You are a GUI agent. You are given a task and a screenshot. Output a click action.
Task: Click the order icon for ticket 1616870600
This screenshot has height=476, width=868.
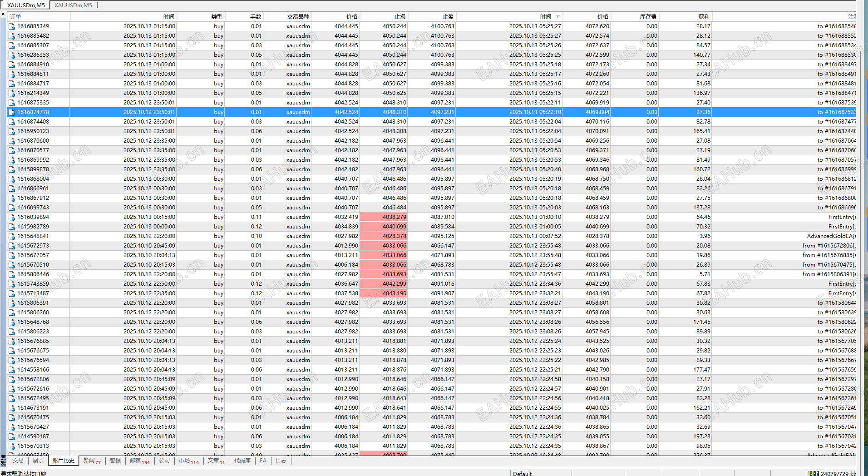12,141
